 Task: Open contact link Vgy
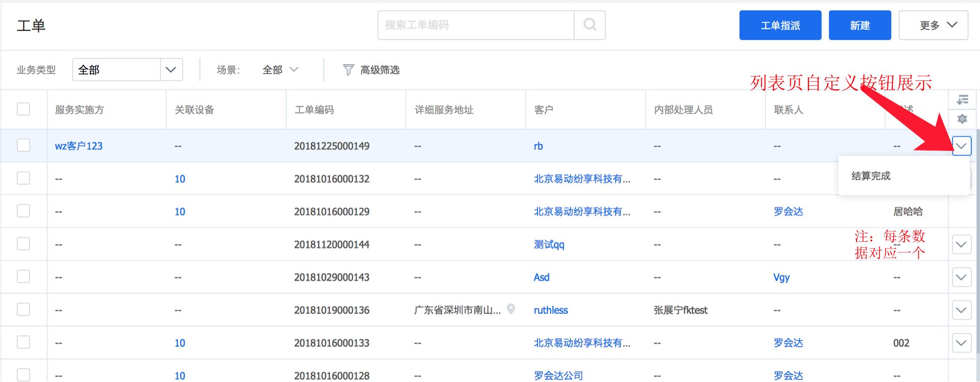tap(782, 278)
